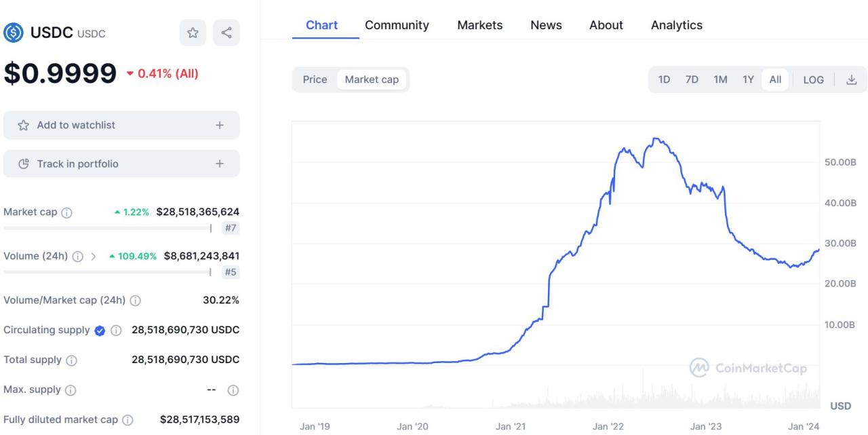Click the info icon next to Total supply
The width and height of the screenshot is (868, 435).
click(71, 360)
